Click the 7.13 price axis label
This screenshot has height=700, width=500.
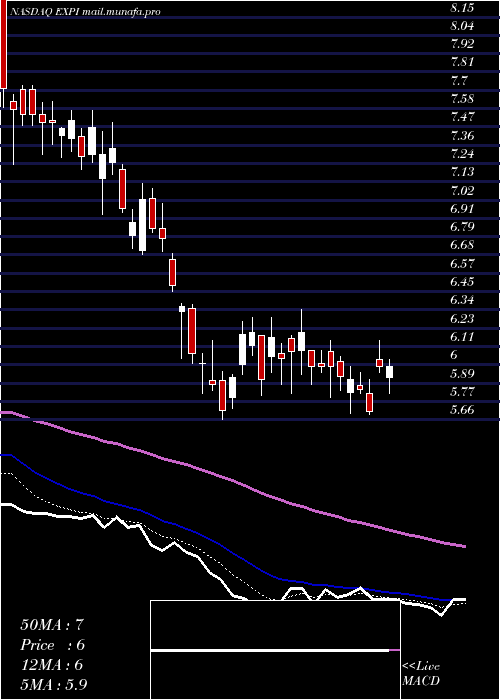point(462,172)
